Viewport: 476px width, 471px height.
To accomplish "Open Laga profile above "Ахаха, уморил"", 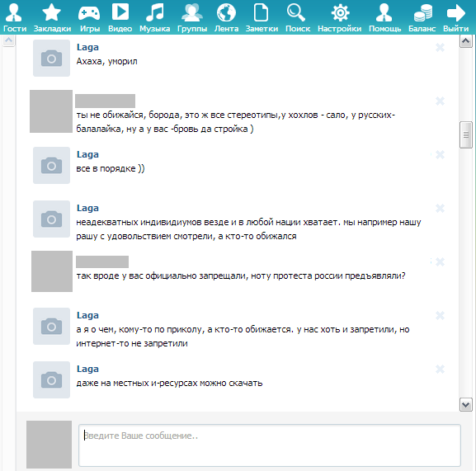I will click(87, 47).
